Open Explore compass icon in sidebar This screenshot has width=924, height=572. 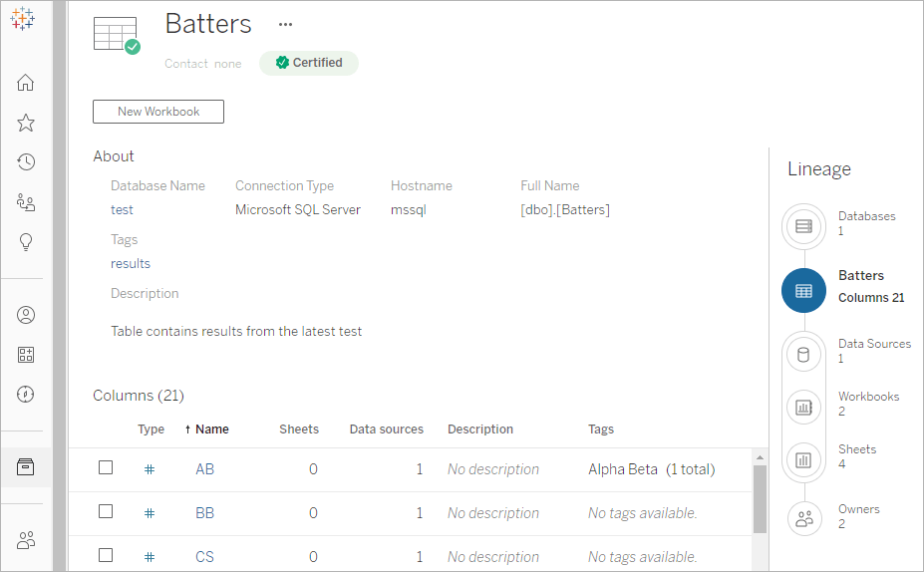[x=25, y=394]
